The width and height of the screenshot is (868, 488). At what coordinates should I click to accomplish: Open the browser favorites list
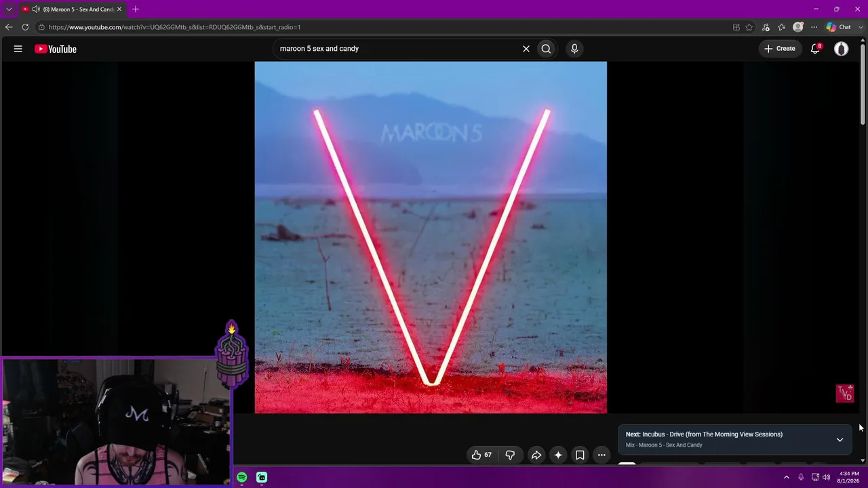782,27
